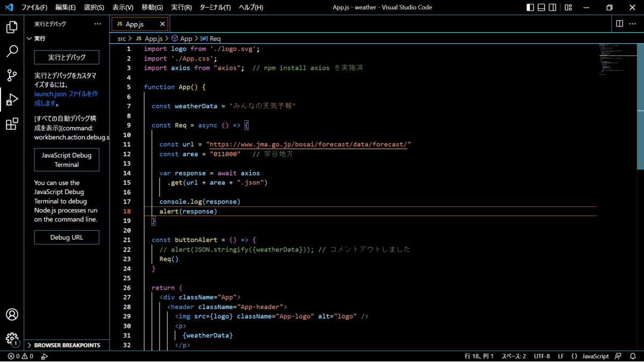Click the Debug URL button

point(67,237)
